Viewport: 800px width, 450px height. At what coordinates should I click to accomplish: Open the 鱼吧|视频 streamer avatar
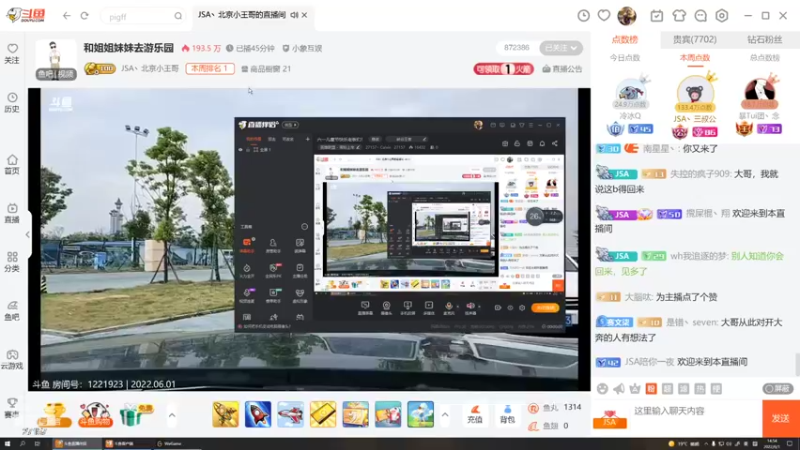[56, 60]
